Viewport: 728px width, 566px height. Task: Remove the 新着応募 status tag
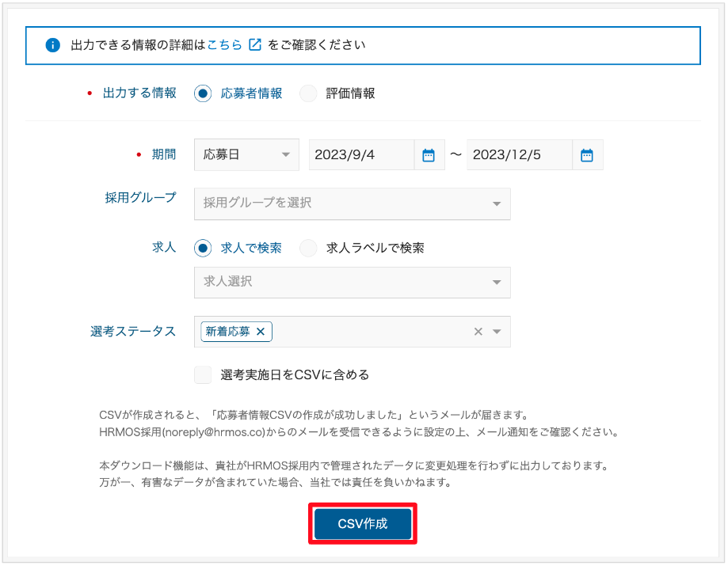(x=261, y=332)
